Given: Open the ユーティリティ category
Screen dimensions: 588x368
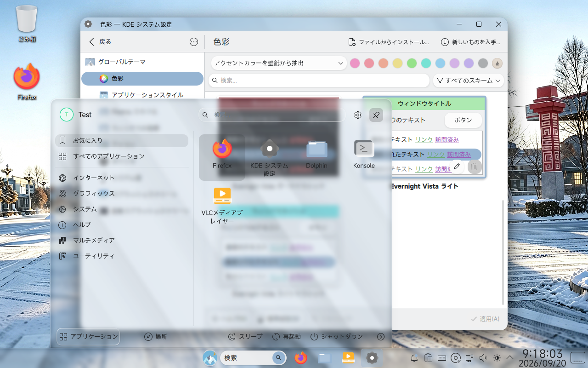Looking at the screenshot, I should pos(122,256).
